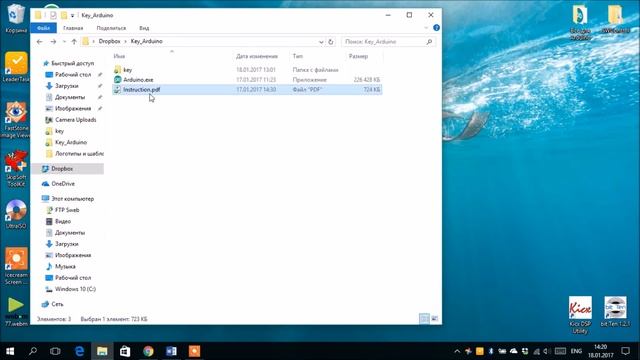This screenshot has width=640, height=360.
Task: Select Сеть in the navigation pane
Action: click(57, 304)
